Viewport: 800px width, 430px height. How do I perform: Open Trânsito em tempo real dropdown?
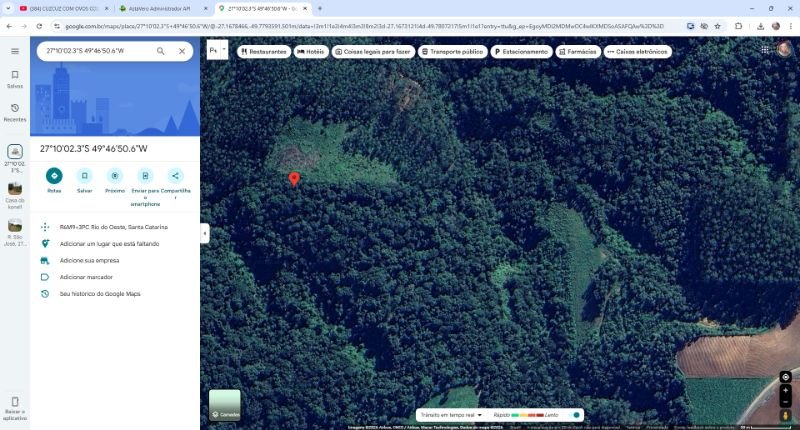tap(452, 414)
